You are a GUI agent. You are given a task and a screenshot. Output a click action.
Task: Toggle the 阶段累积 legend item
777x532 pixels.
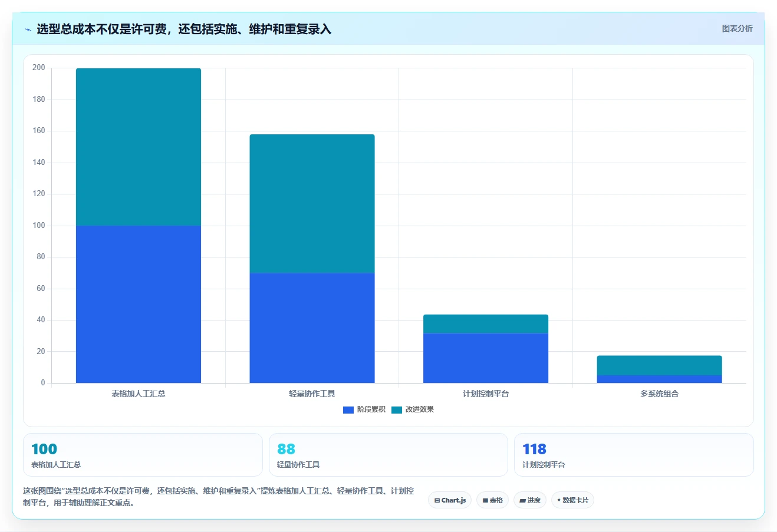(x=364, y=409)
